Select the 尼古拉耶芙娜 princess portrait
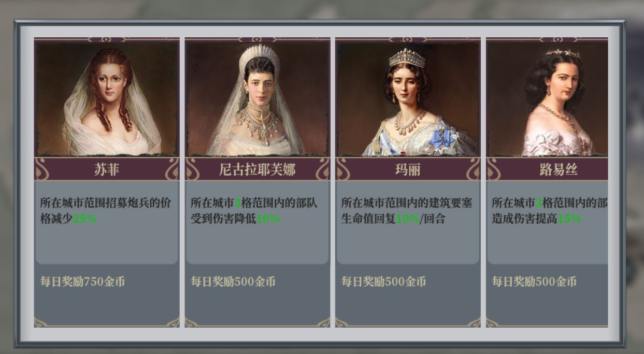 [x=257, y=98]
